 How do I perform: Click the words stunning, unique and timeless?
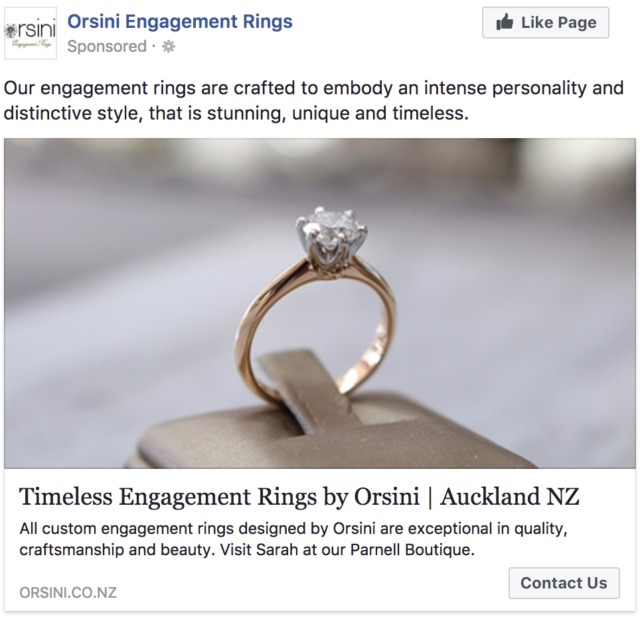click(x=338, y=113)
